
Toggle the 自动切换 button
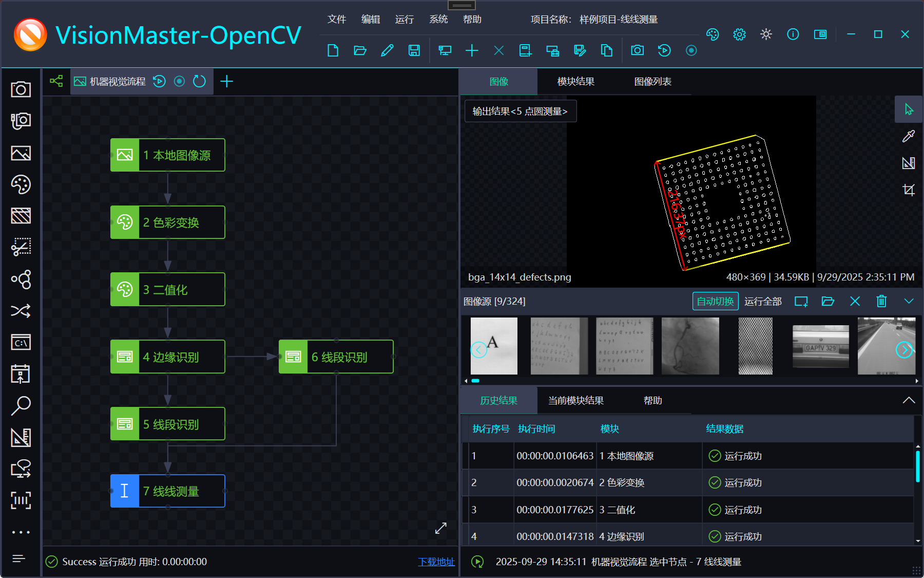[715, 302]
